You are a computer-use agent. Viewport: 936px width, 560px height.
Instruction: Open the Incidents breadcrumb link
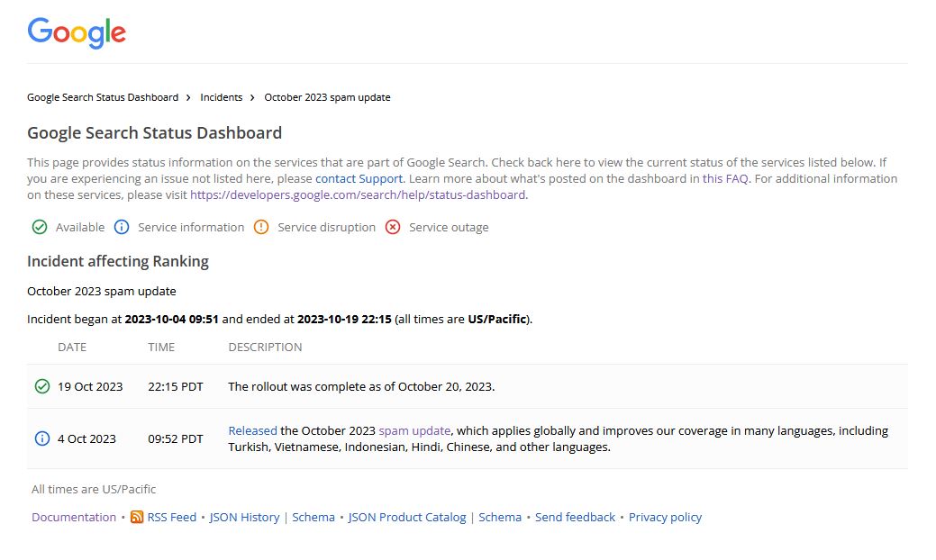coord(221,97)
